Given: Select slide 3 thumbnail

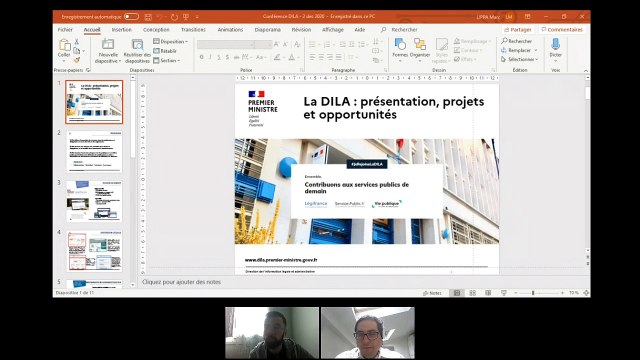Looking at the screenshot, I should pos(94,201).
